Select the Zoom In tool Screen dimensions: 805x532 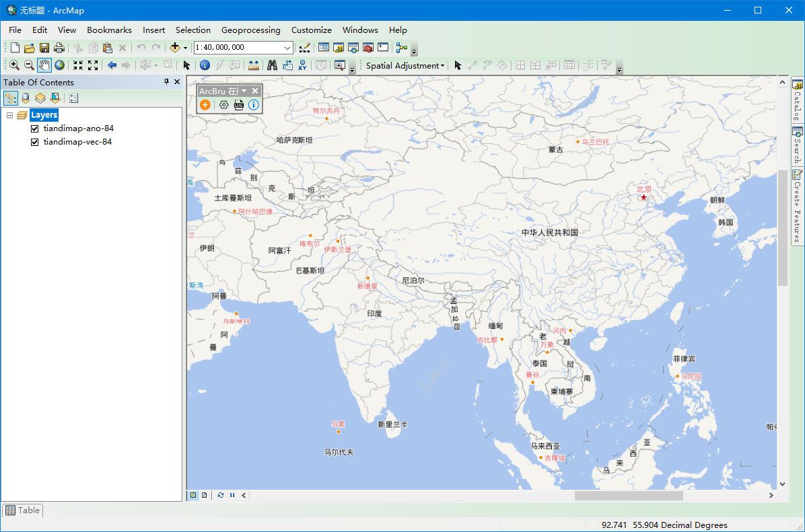coord(14,65)
